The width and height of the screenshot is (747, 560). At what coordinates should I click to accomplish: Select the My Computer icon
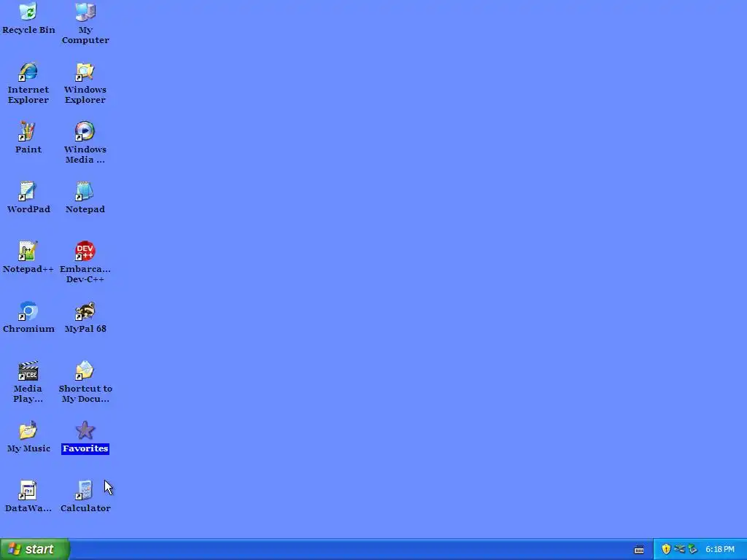pyautogui.click(x=85, y=12)
